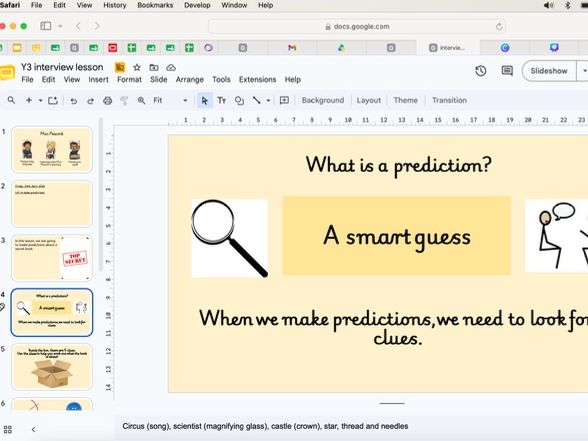Open the comments icon

coord(507,71)
